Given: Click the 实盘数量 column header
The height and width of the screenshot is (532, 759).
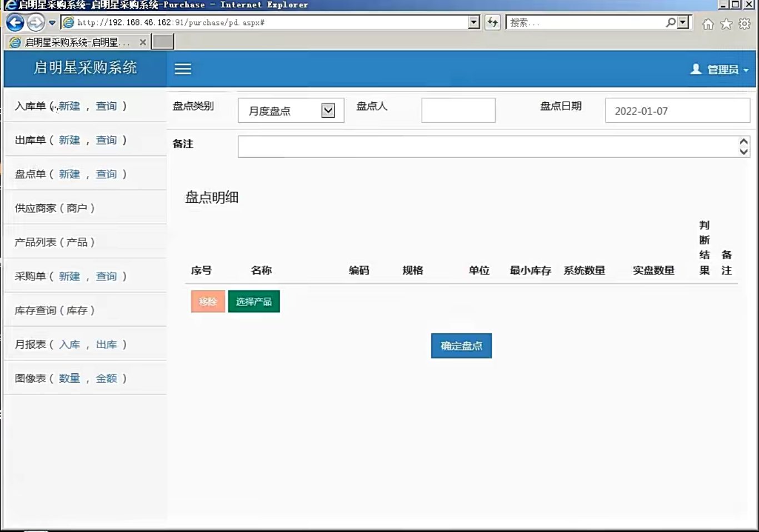Looking at the screenshot, I should click(x=654, y=270).
